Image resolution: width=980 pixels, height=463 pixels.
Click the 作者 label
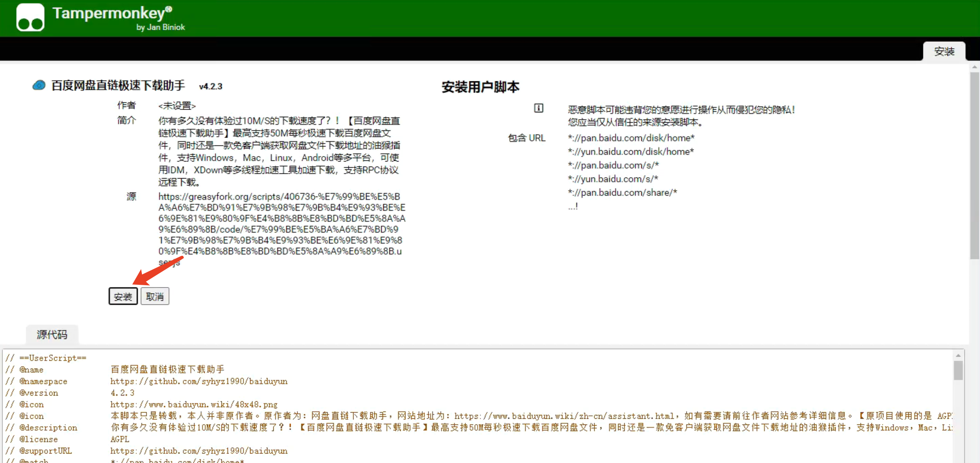coord(126,105)
